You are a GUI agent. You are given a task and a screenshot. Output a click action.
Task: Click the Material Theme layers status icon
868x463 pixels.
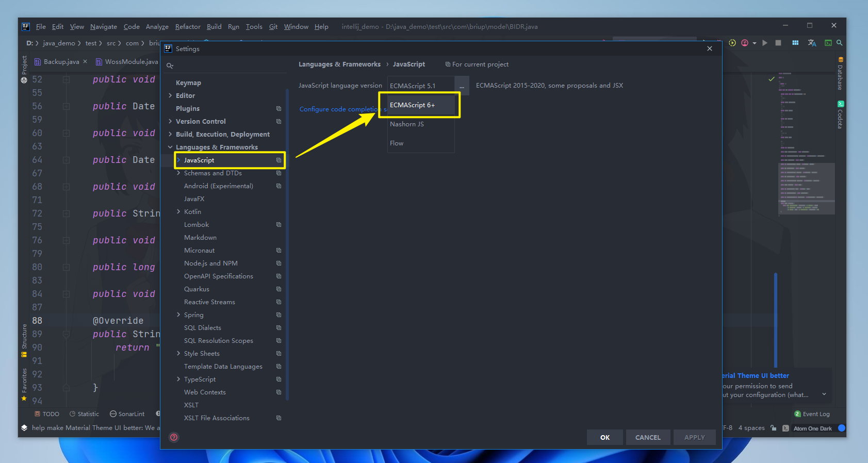[24, 428]
